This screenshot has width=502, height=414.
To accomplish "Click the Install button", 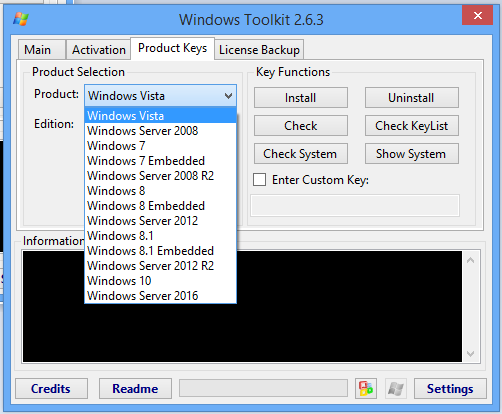I will point(301,98).
